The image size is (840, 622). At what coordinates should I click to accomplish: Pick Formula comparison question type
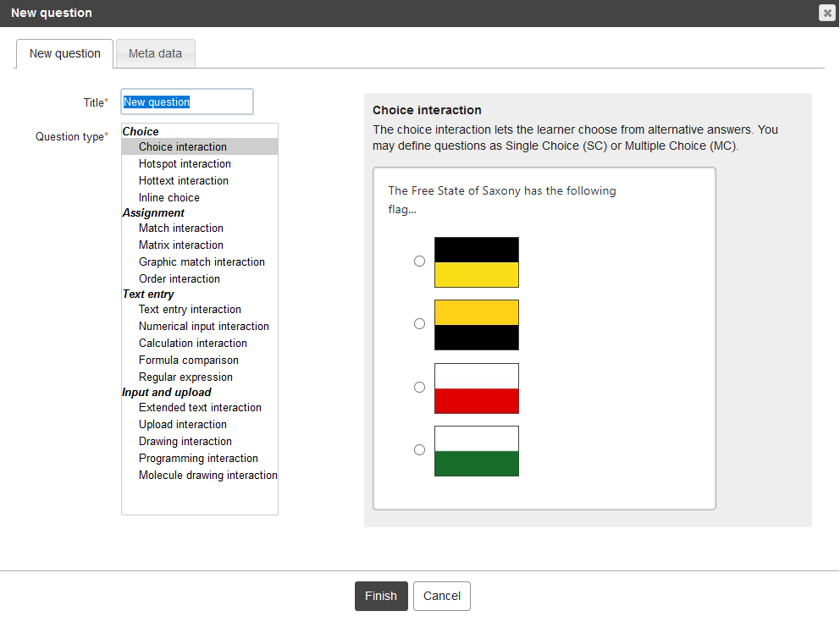pyautogui.click(x=188, y=360)
